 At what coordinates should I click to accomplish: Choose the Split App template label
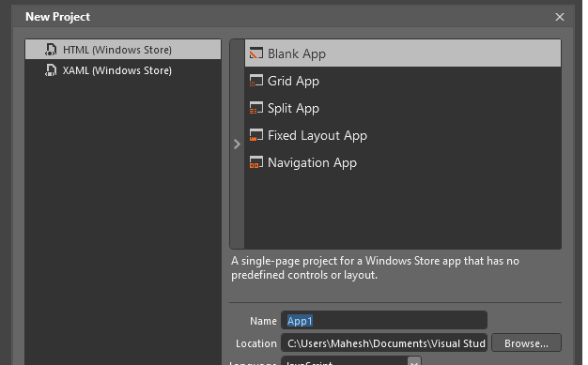(293, 108)
